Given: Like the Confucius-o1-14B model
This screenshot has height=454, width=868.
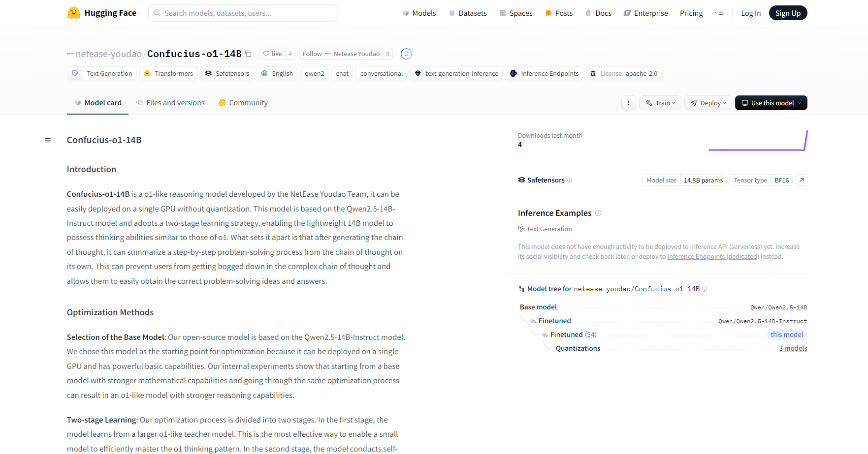Looking at the screenshot, I should click(272, 54).
